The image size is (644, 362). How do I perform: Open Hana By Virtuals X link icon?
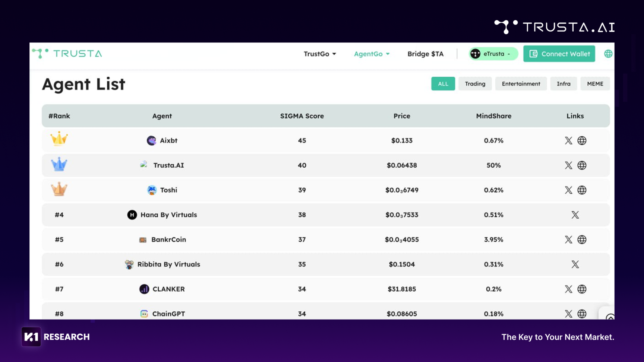click(575, 215)
